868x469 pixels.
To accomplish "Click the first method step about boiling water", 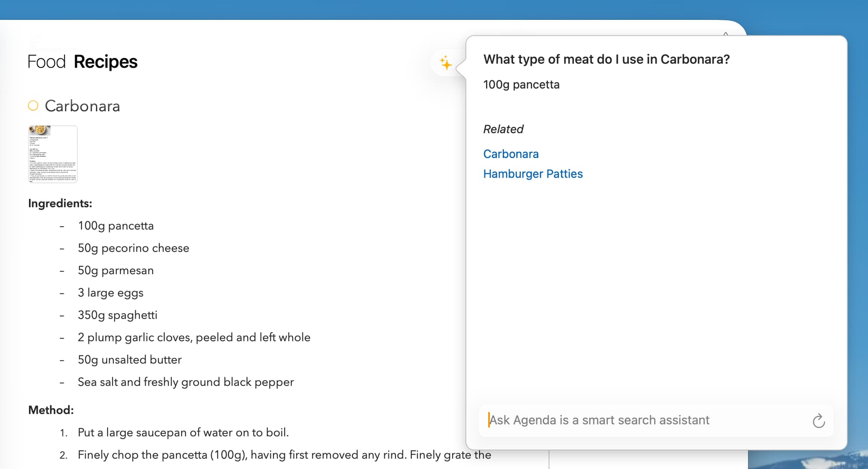I will (x=183, y=432).
